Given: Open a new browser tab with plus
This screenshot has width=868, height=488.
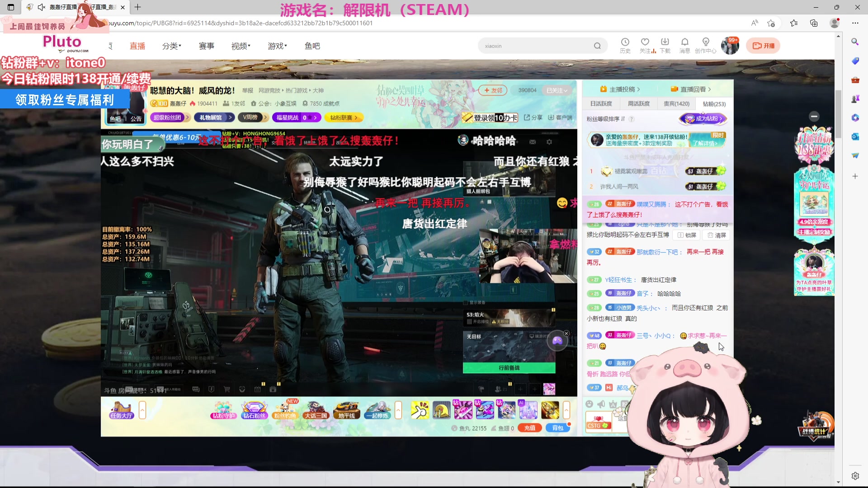Looking at the screenshot, I should tap(138, 7).
